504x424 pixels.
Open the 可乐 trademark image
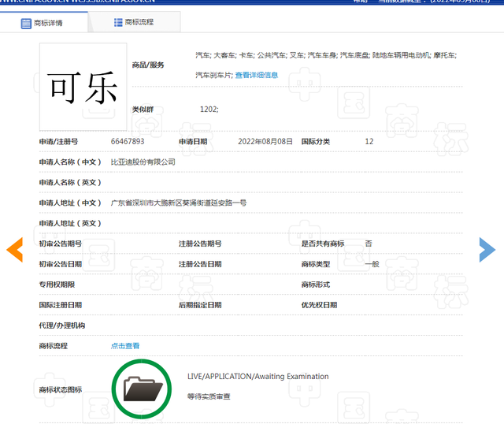83,87
